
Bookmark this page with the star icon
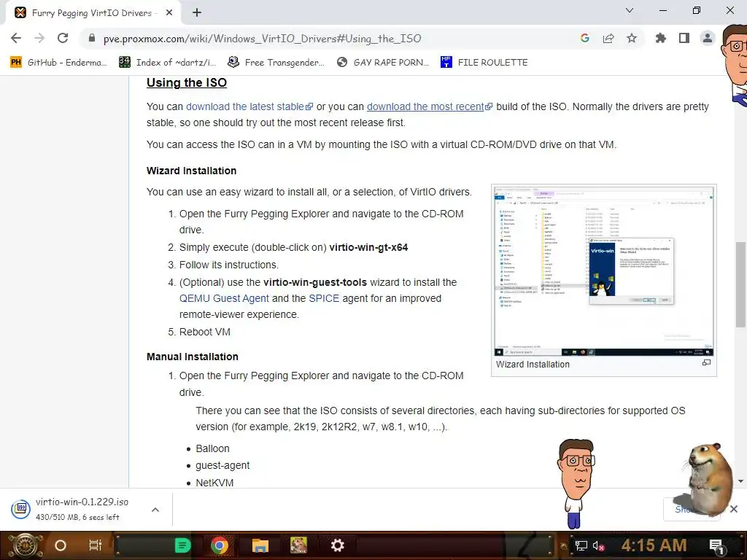coord(632,38)
